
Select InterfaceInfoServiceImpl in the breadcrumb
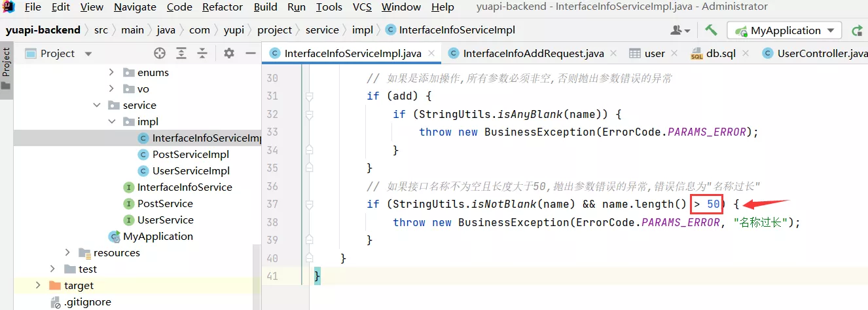coord(451,30)
